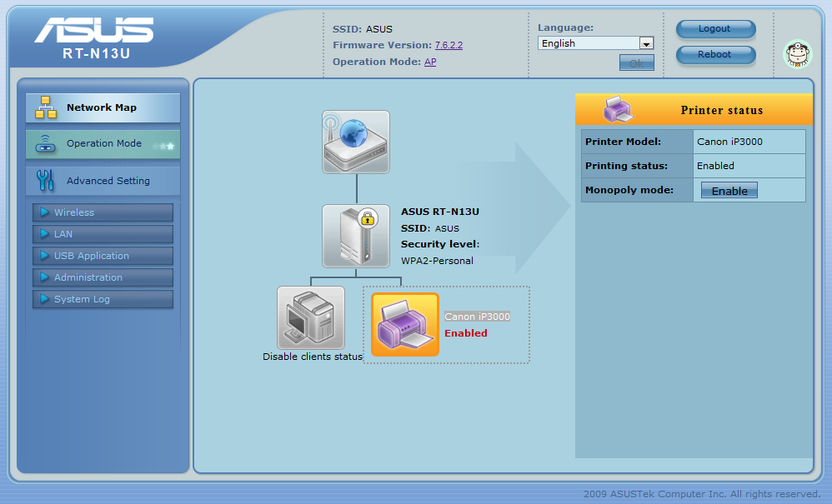Click the highlighted Canon iP3000 label
The image size is (832, 504).
pyautogui.click(x=477, y=317)
